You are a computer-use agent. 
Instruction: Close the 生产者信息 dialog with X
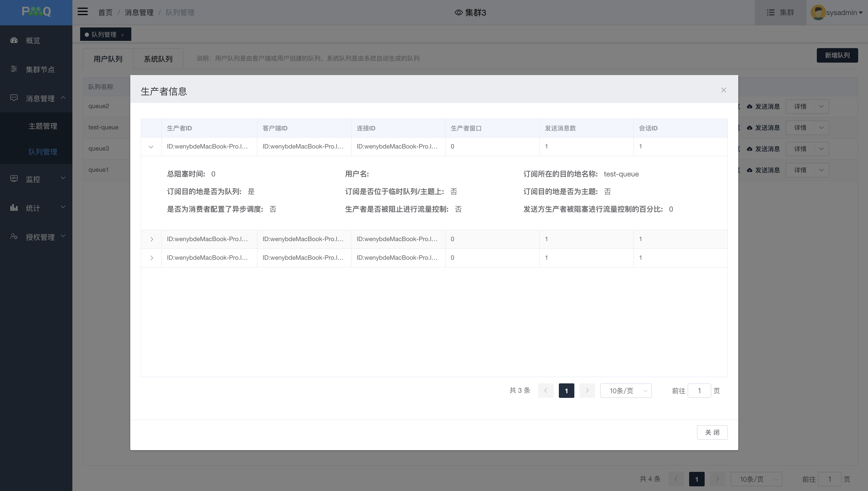pos(724,90)
